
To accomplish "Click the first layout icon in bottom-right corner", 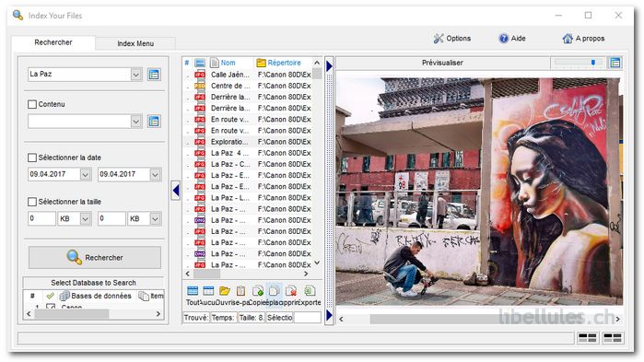I will pyautogui.click(x=587, y=338).
